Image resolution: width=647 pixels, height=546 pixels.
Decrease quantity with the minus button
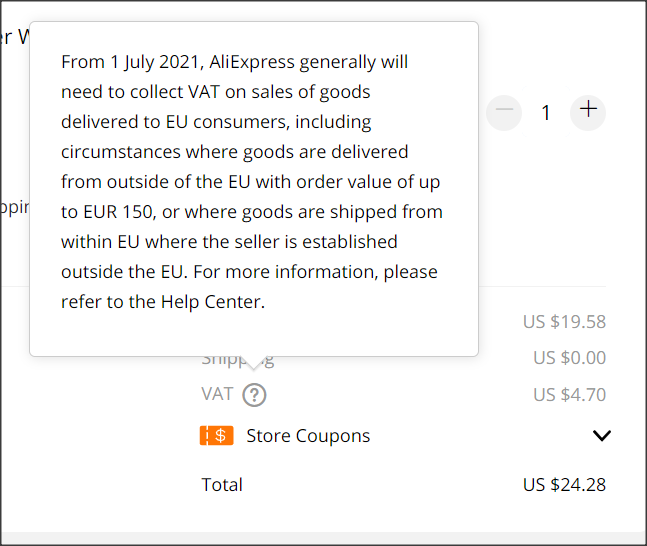(x=504, y=112)
